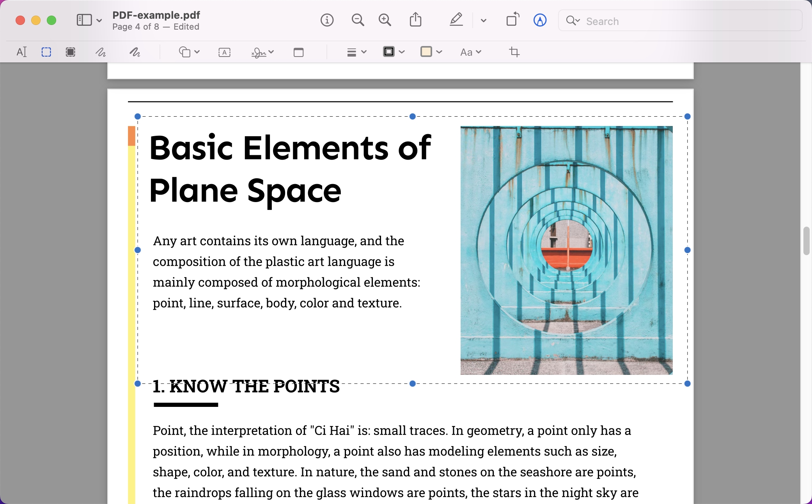Activate the Rectangular Selection tool
The width and height of the screenshot is (812, 504).
tap(46, 52)
